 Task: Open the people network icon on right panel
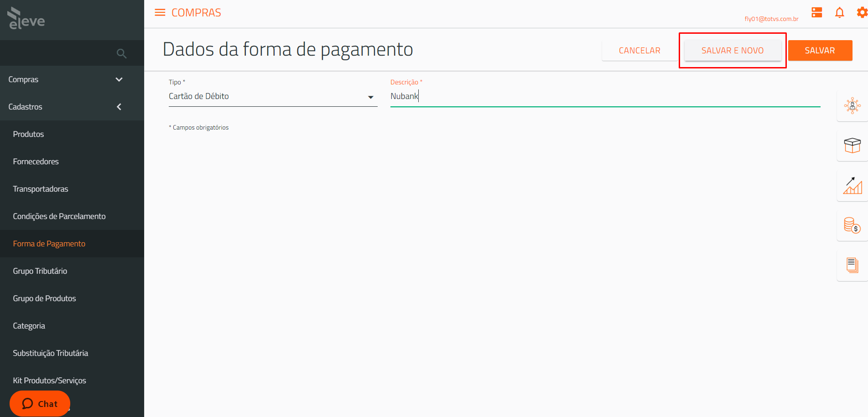point(852,106)
